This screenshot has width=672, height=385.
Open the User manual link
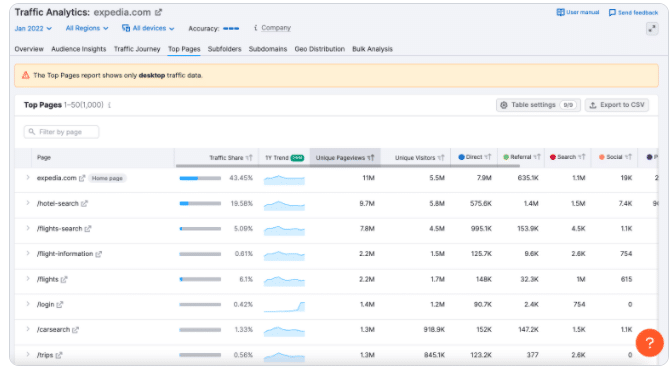[578, 12]
